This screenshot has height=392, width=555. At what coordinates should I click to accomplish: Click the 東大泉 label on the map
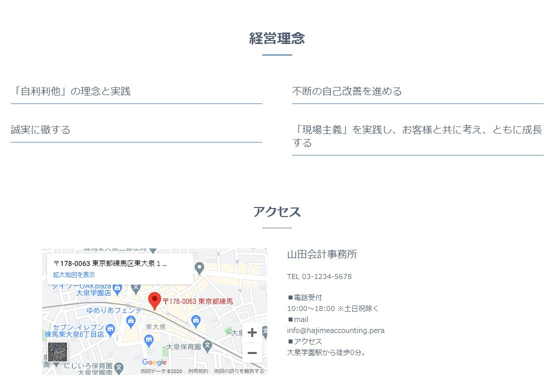(156, 327)
